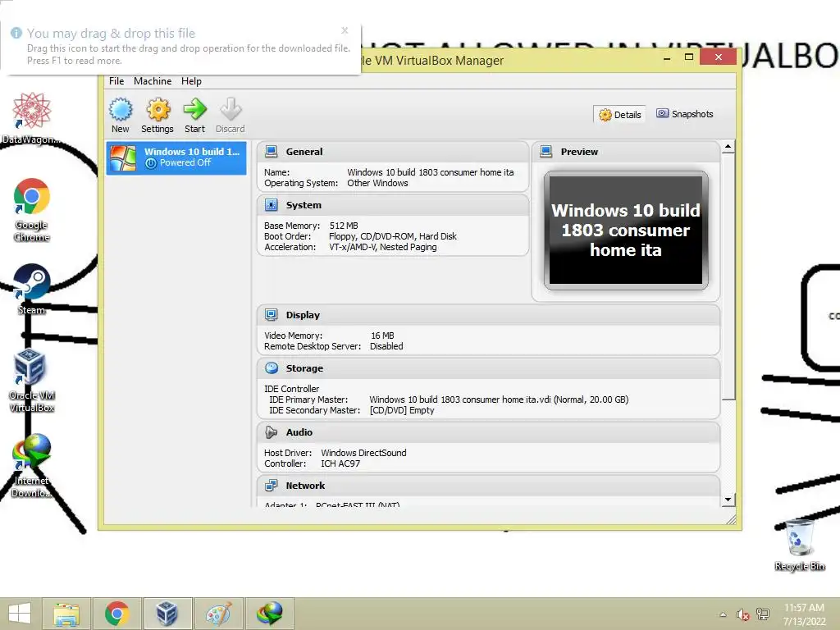The image size is (840, 630).
Task: Click the taskbar clock showing 11:57 AM
Action: (804, 614)
